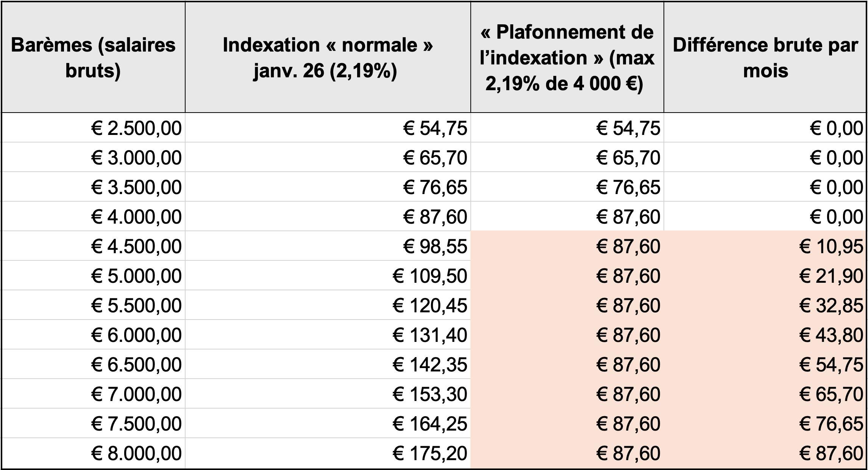Click the € 4.000,00 salary cell
Viewport: 868px width, 470px height.
[x=136, y=217]
